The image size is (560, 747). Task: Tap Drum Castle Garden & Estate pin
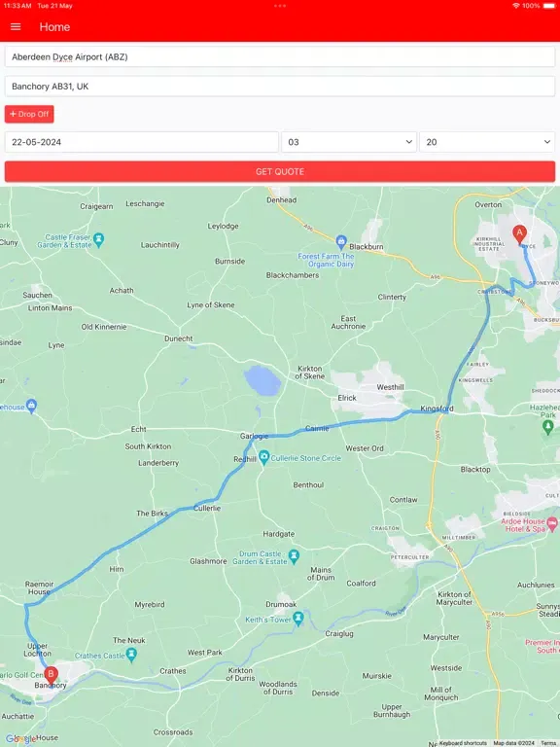295,556
